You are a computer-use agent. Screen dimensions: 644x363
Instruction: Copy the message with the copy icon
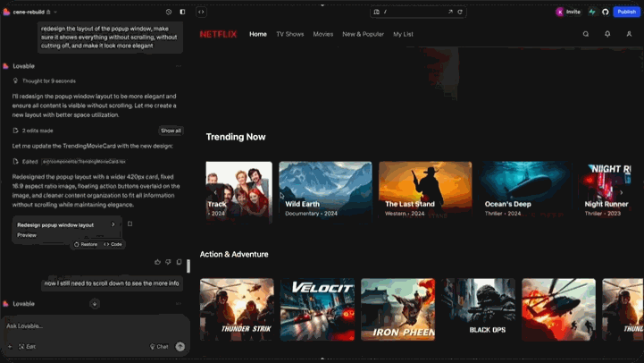179,262
